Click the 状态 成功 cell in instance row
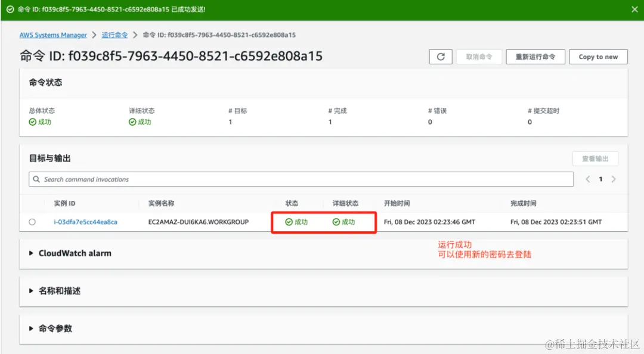This screenshot has height=354, width=644. click(x=296, y=222)
